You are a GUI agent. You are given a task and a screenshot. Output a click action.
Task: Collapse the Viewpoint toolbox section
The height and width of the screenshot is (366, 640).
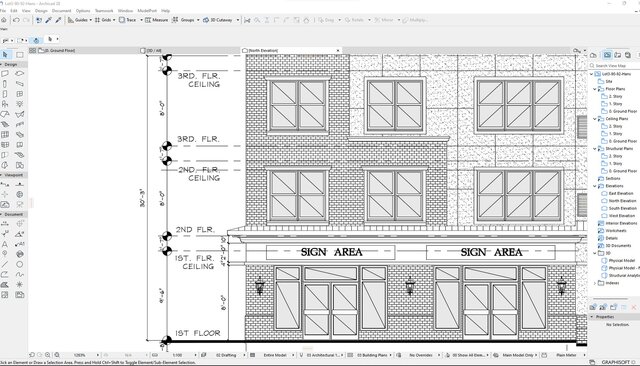tap(2, 175)
